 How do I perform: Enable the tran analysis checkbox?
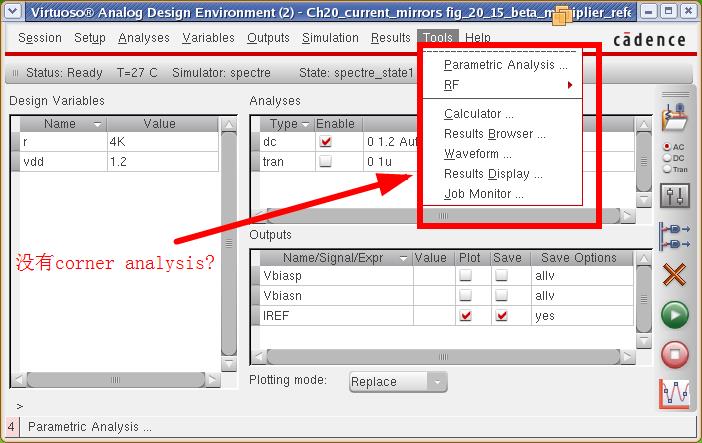pyautogui.click(x=325, y=161)
